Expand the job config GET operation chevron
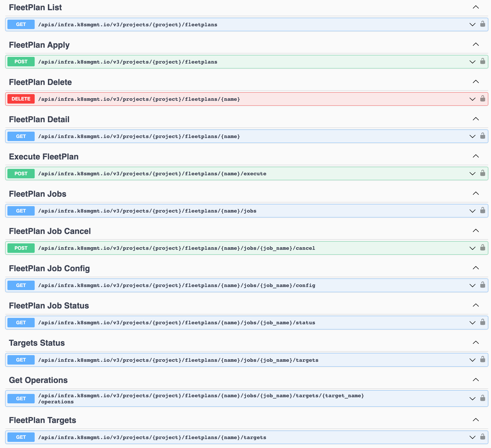Viewport: 491px width, 448px height. click(472, 285)
